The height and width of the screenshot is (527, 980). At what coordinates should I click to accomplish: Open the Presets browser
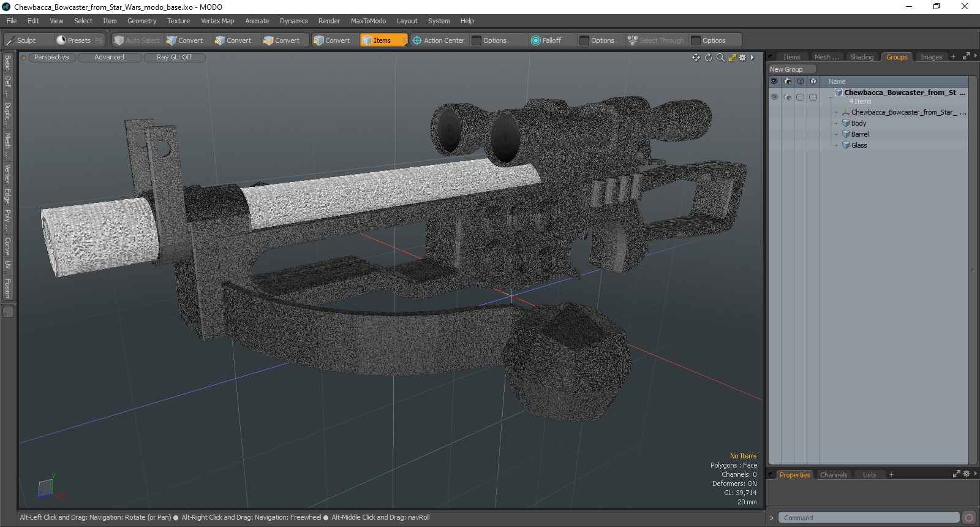[x=80, y=40]
